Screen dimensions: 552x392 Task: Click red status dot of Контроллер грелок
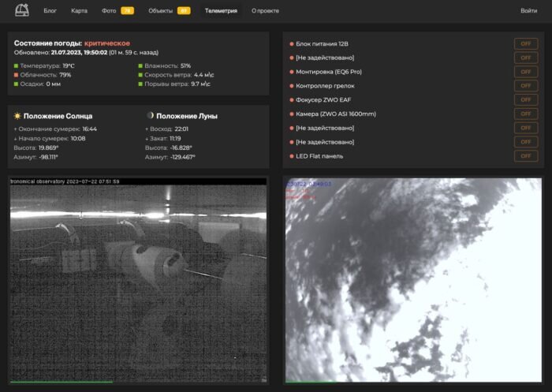292,86
